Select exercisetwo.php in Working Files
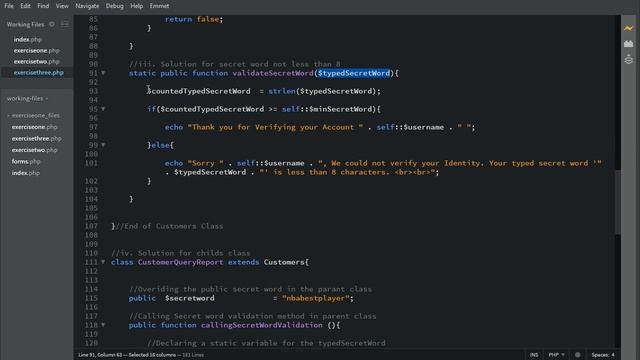The image size is (640, 360). pyautogui.click(x=37, y=62)
